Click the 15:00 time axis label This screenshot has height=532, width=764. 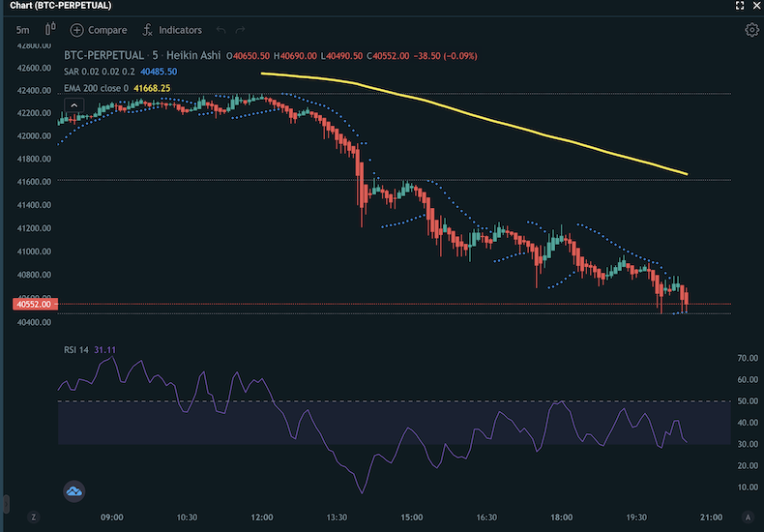point(412,517)
